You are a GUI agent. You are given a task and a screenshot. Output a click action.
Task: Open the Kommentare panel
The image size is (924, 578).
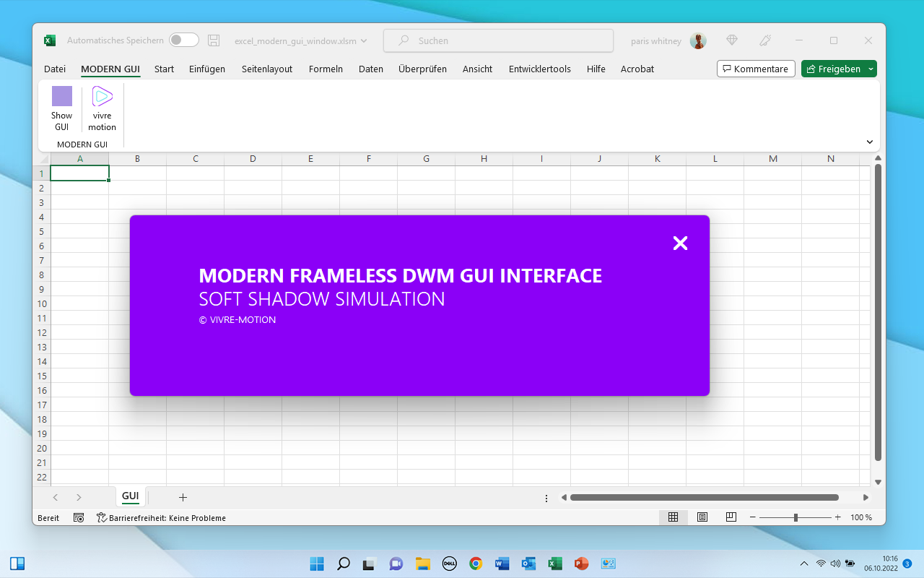click(x=756, y=68)
